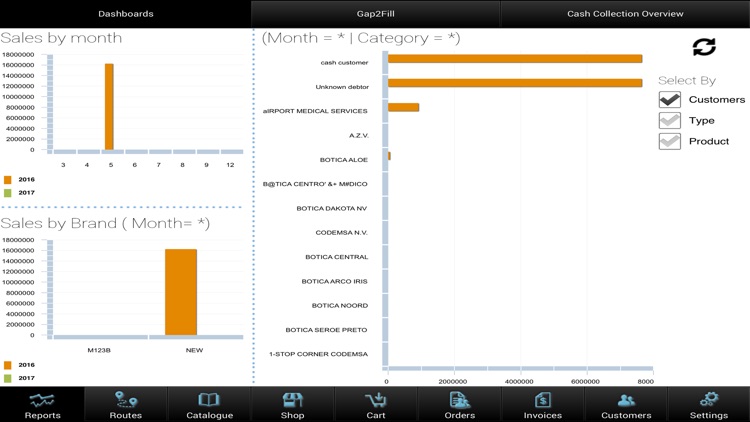Click the '(Month = * | Category = *)' heading
750x422 pixels.
(x=361, y=38)
